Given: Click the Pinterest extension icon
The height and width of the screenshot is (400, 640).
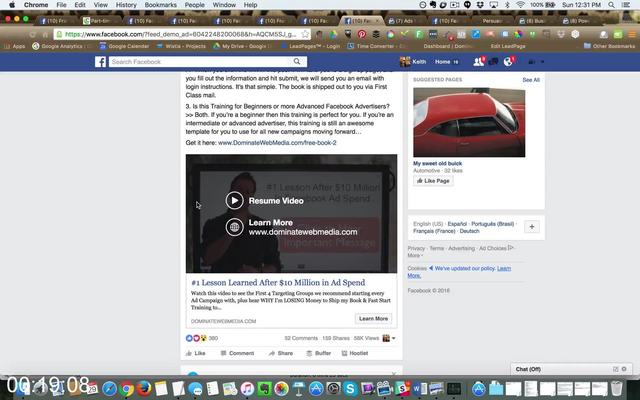Looking at the screenshot, I should (362, 34).
